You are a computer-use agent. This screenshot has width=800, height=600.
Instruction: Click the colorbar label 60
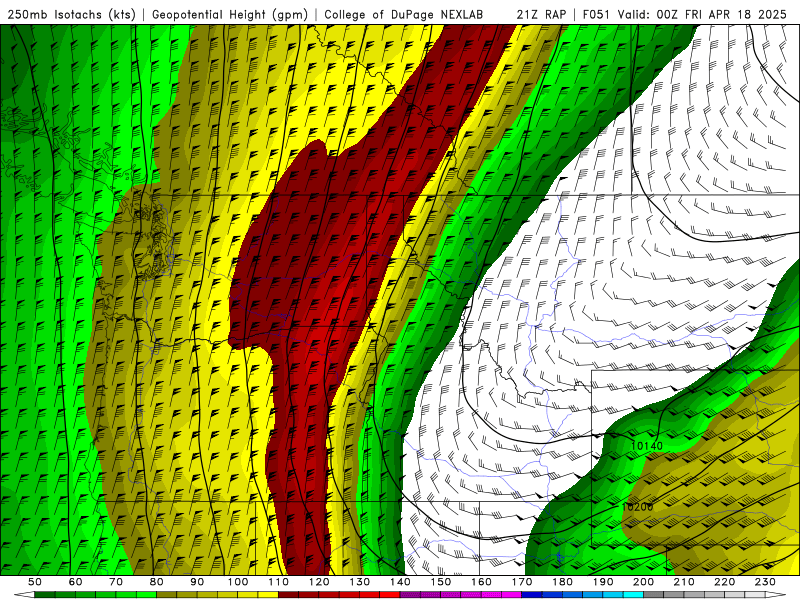75,582
